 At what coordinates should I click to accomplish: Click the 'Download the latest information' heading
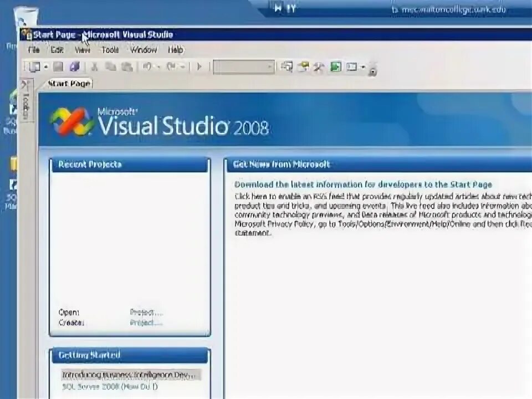(x=363, y=185)
